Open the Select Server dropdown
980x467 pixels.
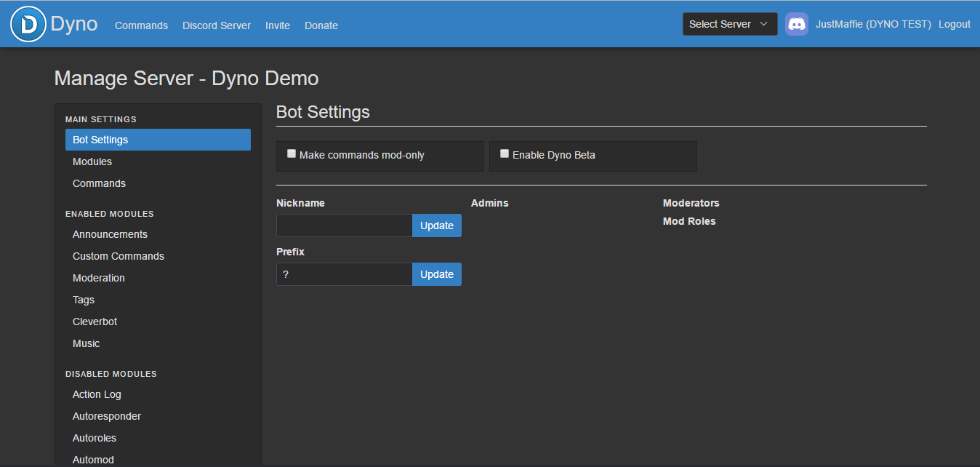click(x=730, y=24)
